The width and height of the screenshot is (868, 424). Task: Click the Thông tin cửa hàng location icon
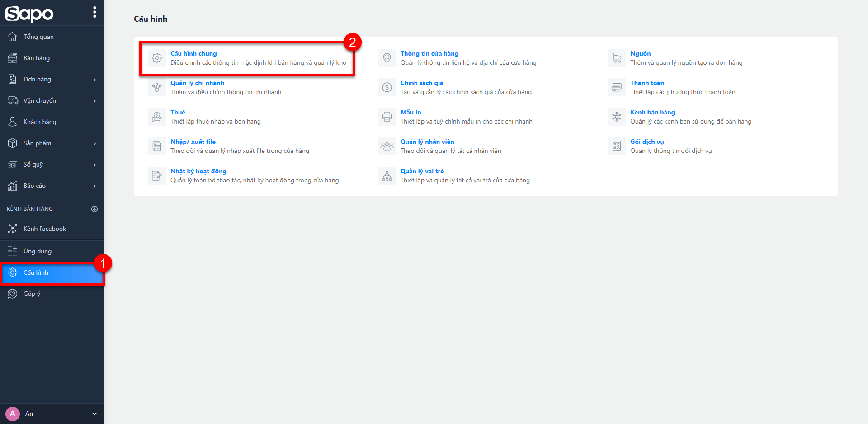click(387, 58)
